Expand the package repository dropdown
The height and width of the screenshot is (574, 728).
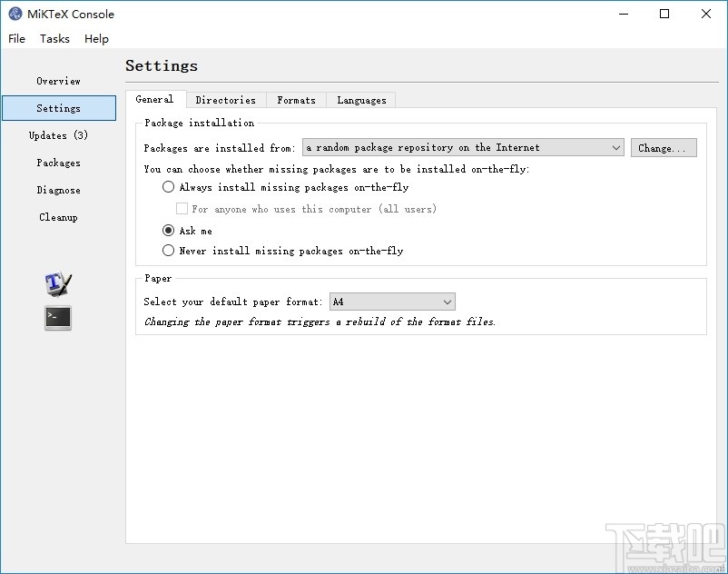point(463,147)
